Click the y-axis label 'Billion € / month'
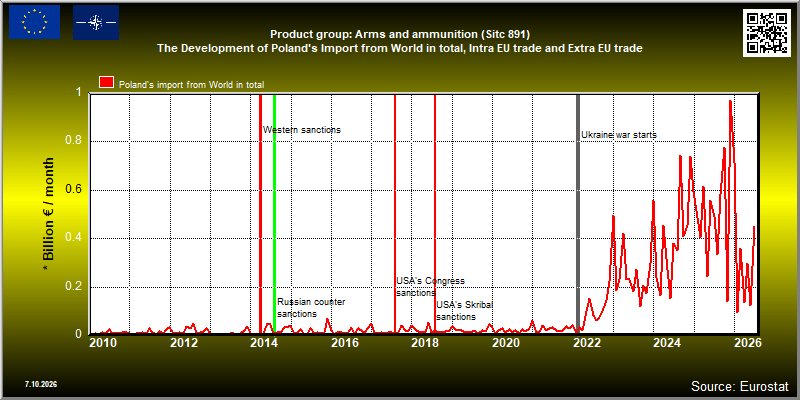Screen dimensions: 800x400 [x=48, y=213]
